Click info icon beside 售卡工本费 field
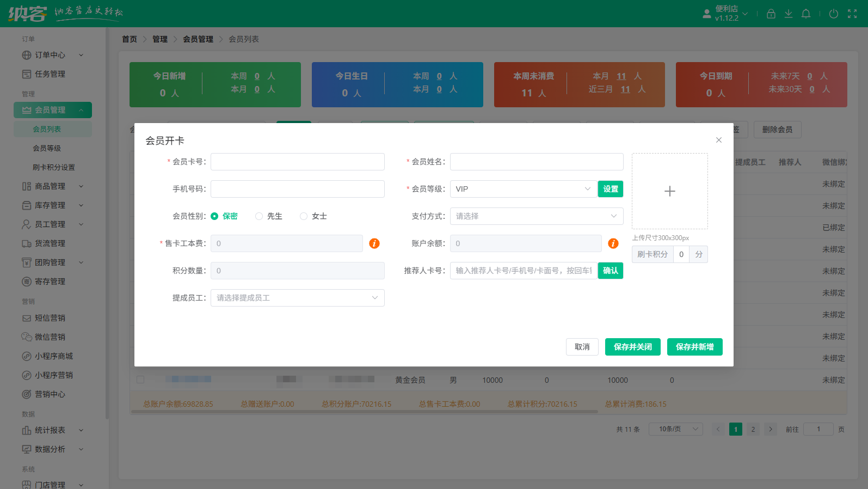 374,243
